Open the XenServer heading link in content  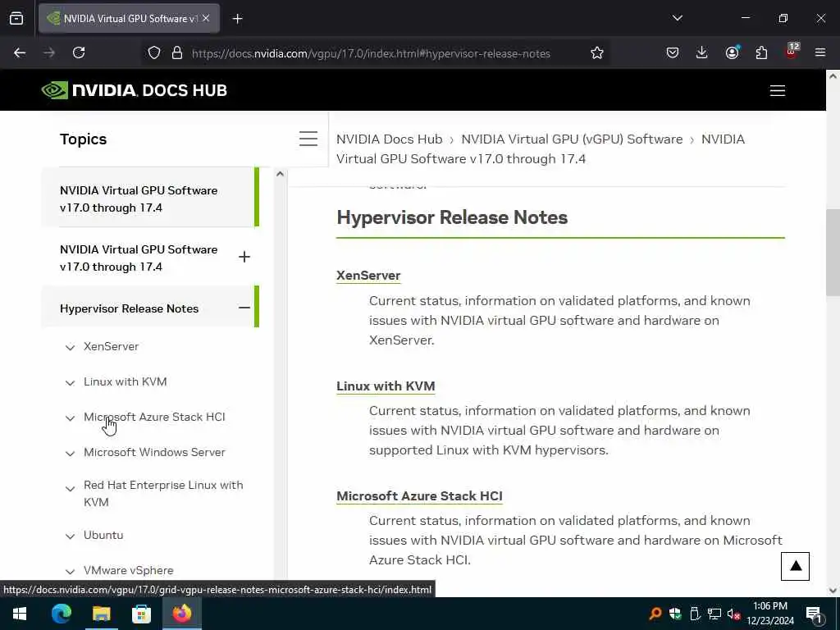coord(368,276)
